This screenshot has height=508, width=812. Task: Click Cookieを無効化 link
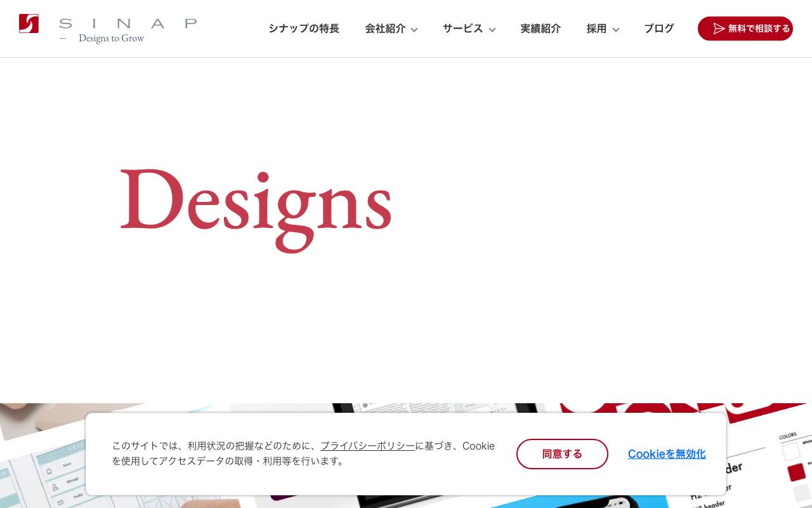[x=667, y=454]
